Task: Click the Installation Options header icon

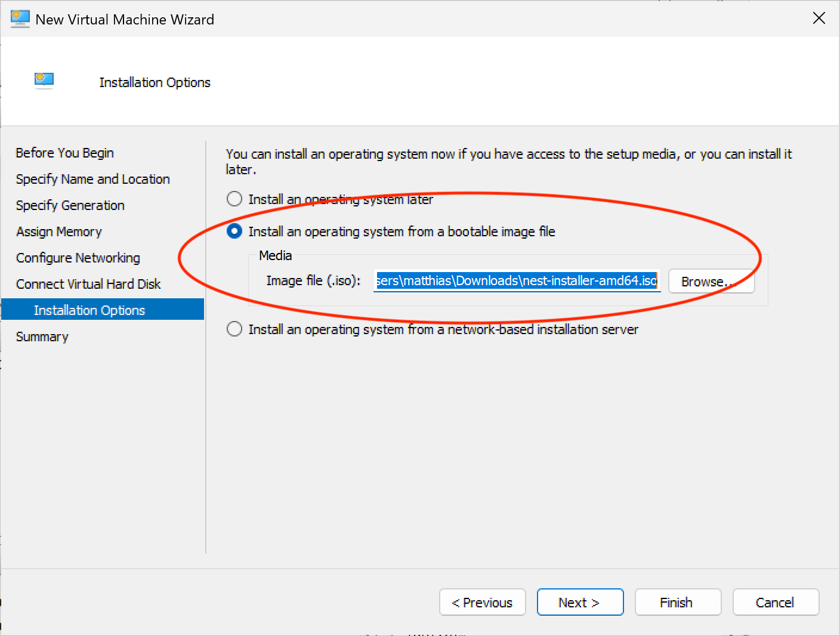Action: (44, 81)
